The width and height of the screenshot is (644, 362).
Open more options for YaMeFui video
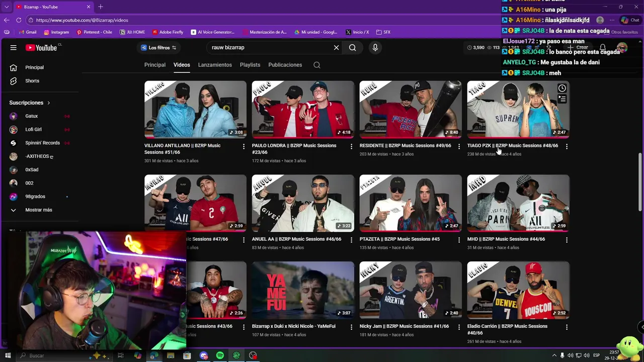(351, 327)
